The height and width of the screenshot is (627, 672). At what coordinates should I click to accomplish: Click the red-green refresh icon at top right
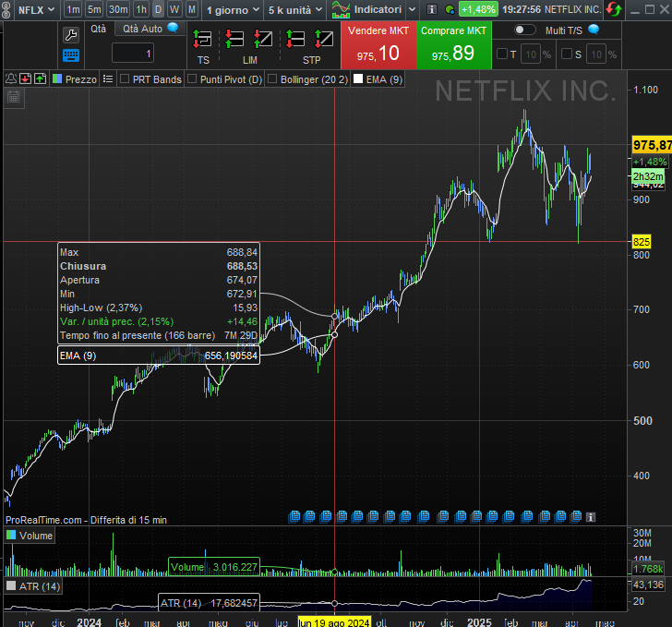pos(614,9)
